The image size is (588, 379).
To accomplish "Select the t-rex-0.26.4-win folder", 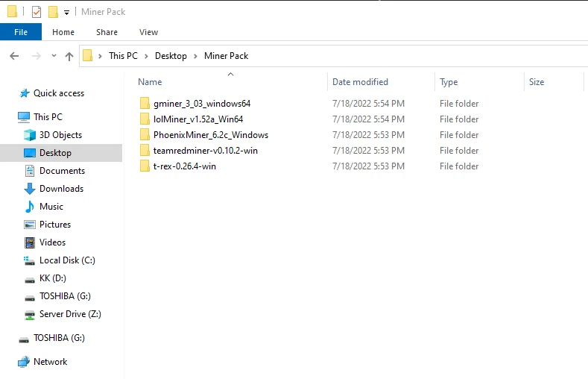I will click(184, 166).
